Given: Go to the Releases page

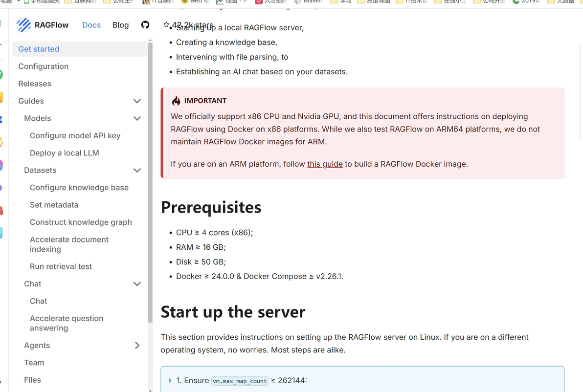Looking at the screenshot, I should pos(35,84).
